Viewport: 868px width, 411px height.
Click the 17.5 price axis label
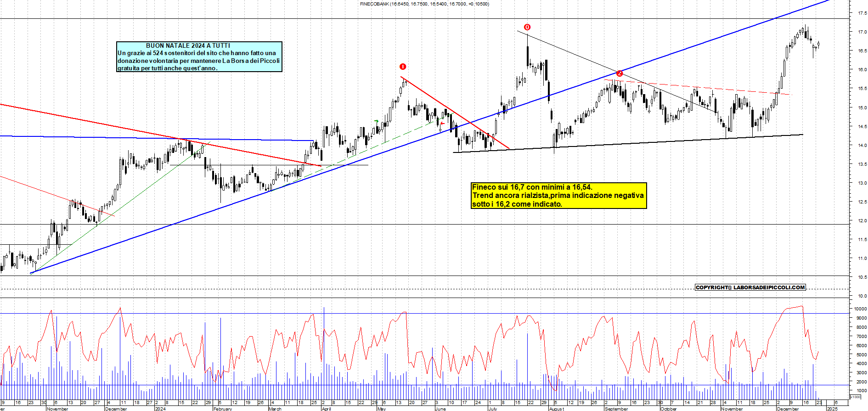pos(862,13)
